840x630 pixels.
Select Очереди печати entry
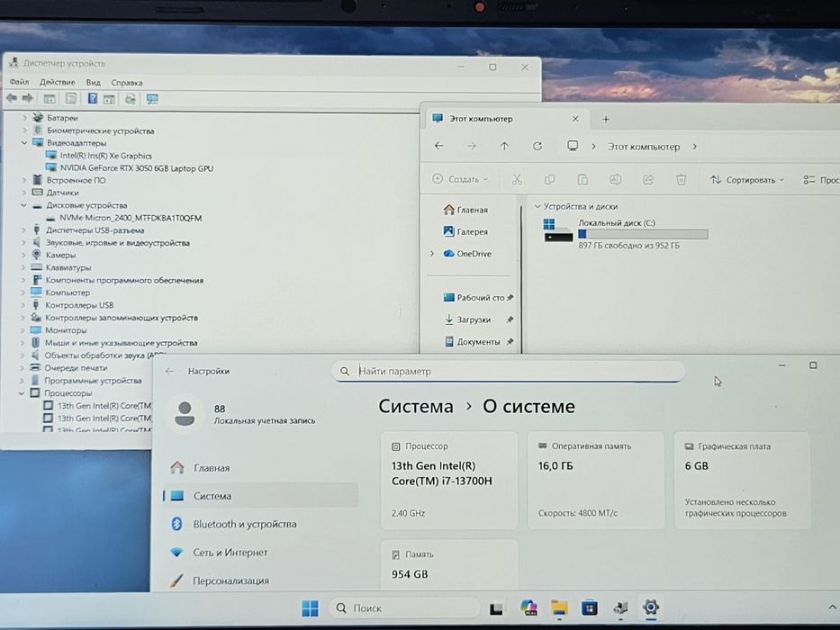76,367
